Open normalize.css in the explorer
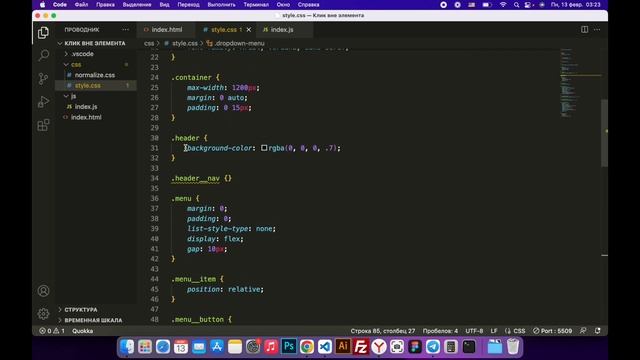 [96, 75]
